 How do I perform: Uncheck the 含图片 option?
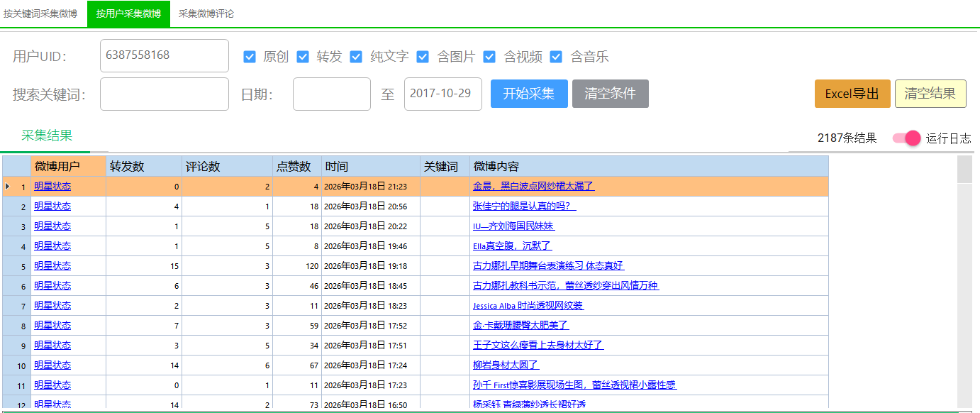[x=423, y=57]
